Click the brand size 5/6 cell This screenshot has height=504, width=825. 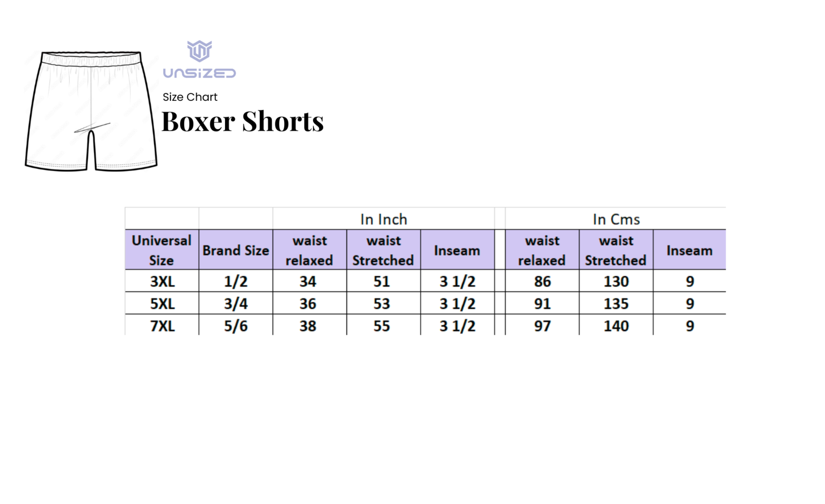coord(236,326)
